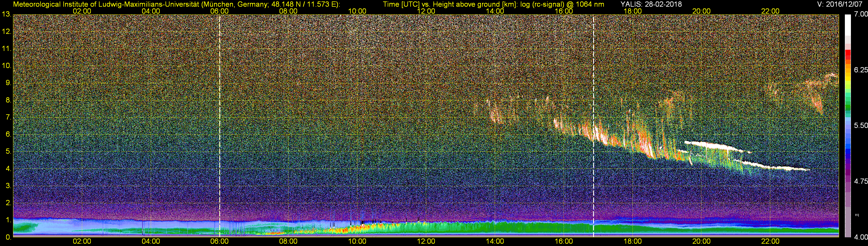Screen dimensions: 868x246
Task: Click the '6.' height axis label
Action: coord(8,135)
